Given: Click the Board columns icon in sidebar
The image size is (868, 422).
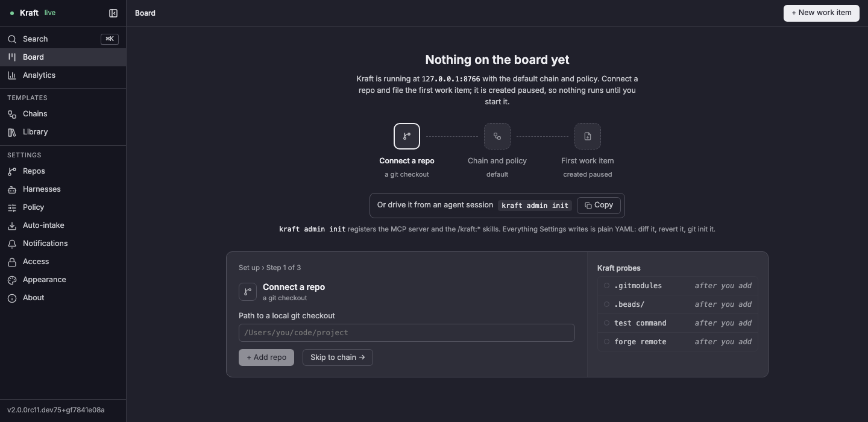Looking at the screenshot, I should [x=12, y=57].
